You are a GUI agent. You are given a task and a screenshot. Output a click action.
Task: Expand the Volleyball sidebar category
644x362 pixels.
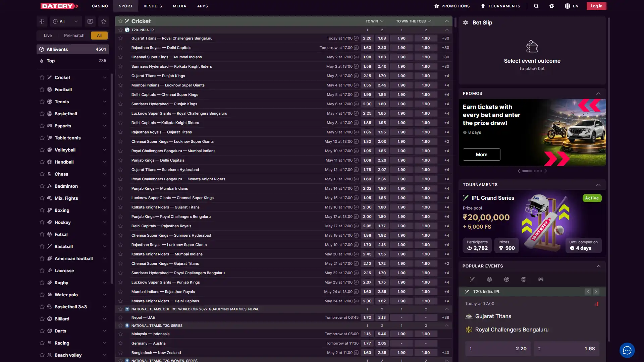[x=105, y=150]
